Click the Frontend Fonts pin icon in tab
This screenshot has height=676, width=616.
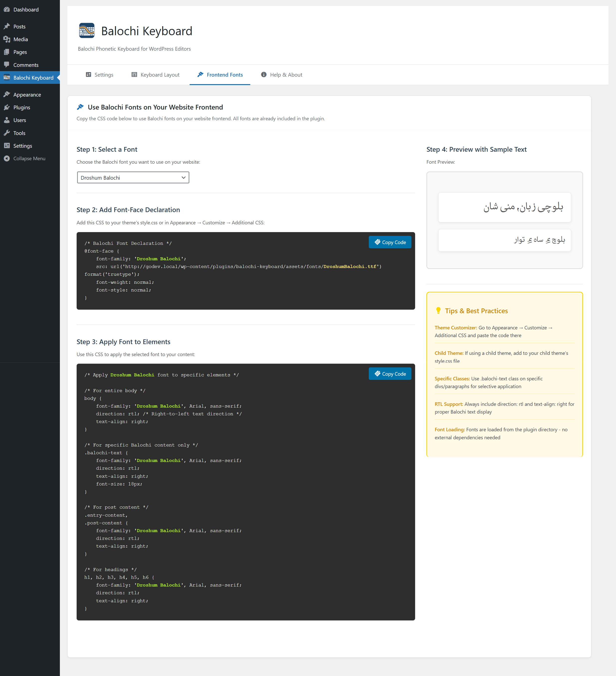tap(200, 74)
